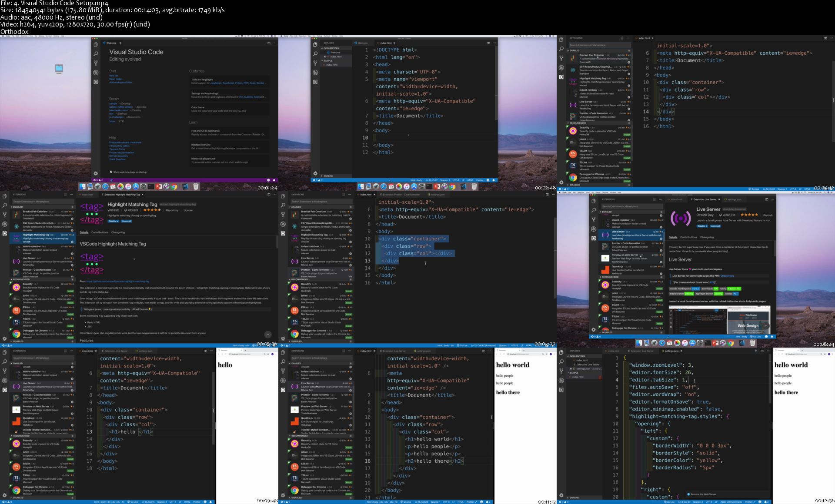Viewport: 835px width, 504px height.
Task: Click scroll-to-top arrow on Highlight Matching Tag page
Action: point(268,334)
